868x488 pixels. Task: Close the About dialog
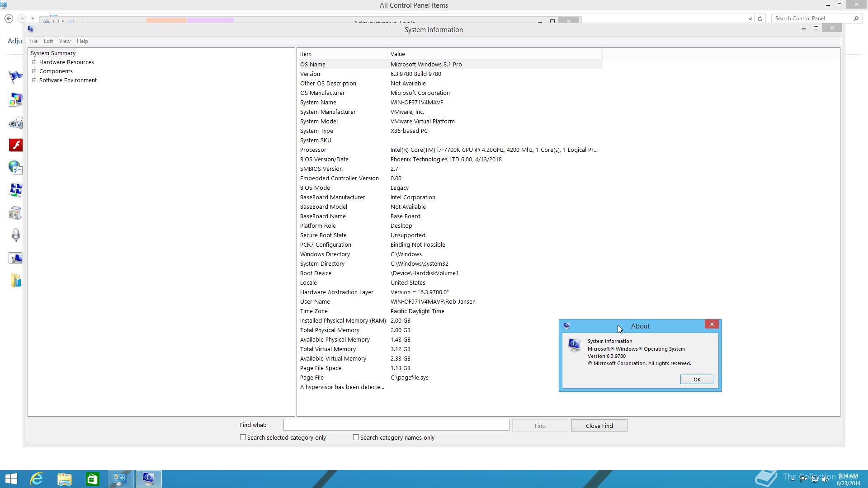[x=712, y=324]
